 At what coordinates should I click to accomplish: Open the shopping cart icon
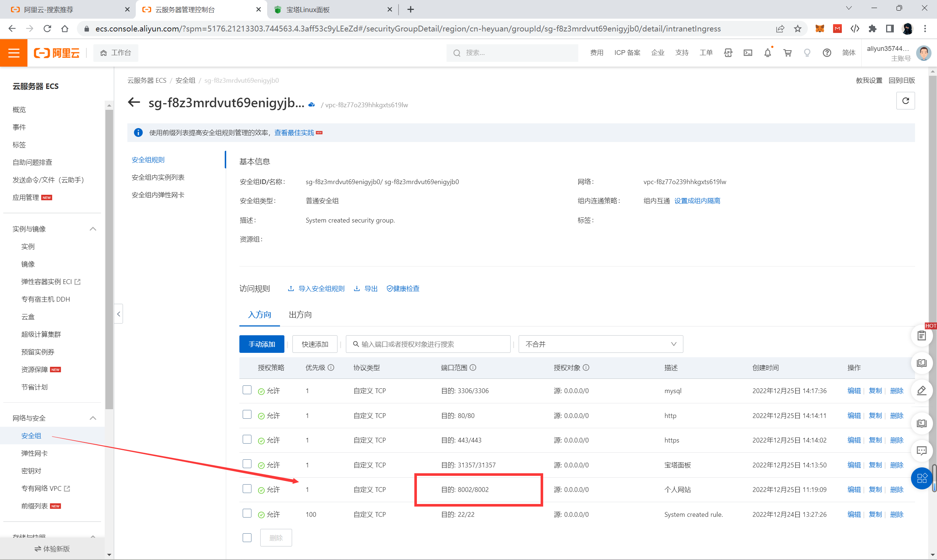[x=787, y=53]
